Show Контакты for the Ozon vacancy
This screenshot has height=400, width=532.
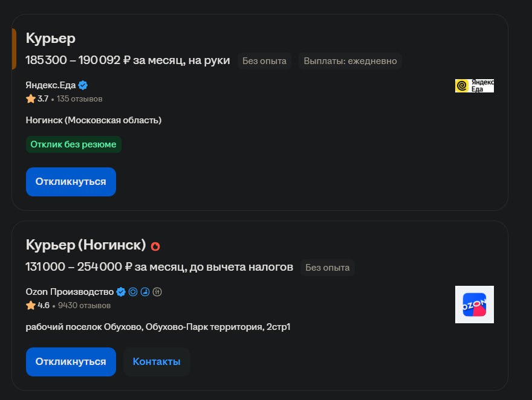point(157,362)
